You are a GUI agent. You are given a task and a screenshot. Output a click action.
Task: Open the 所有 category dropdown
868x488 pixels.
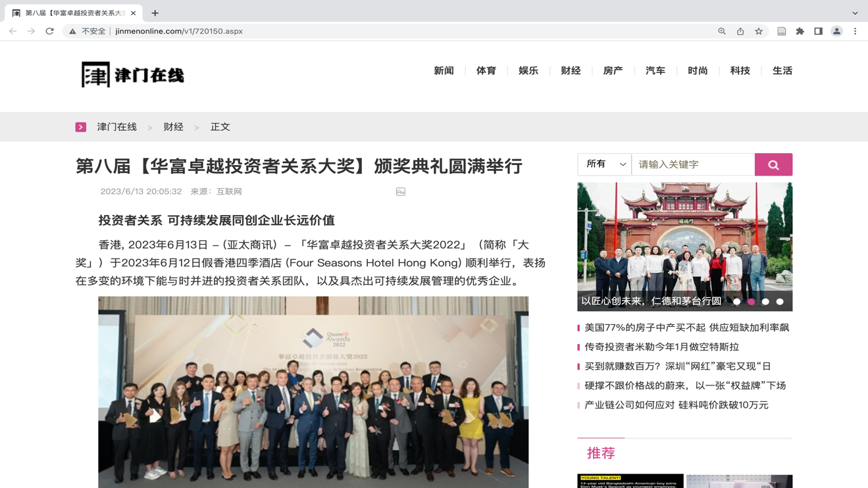click(605, 164)
